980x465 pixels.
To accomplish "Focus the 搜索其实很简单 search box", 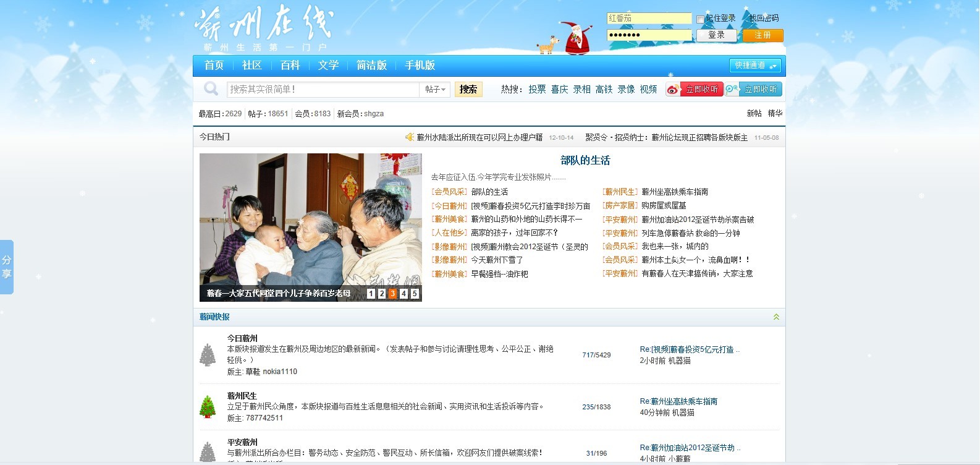I will click(323, 90).
